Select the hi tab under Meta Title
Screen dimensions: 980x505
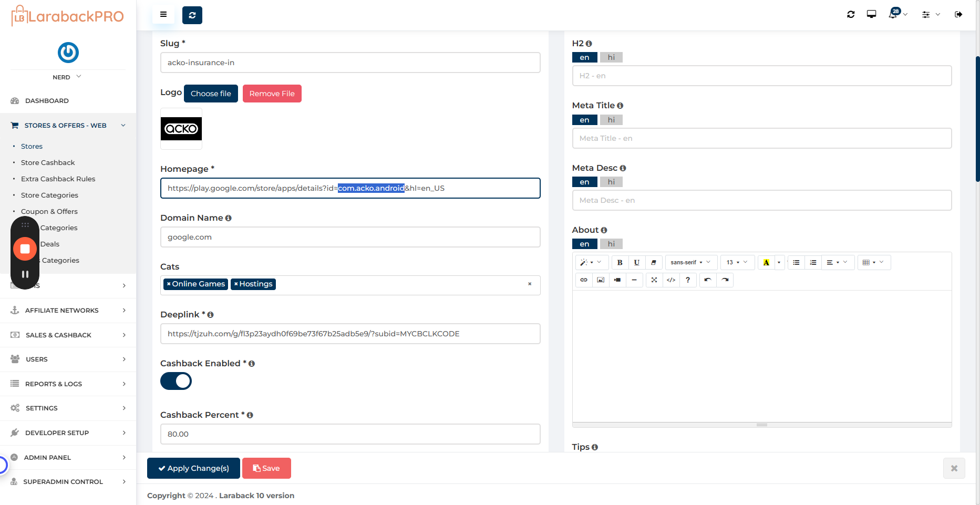611,120
